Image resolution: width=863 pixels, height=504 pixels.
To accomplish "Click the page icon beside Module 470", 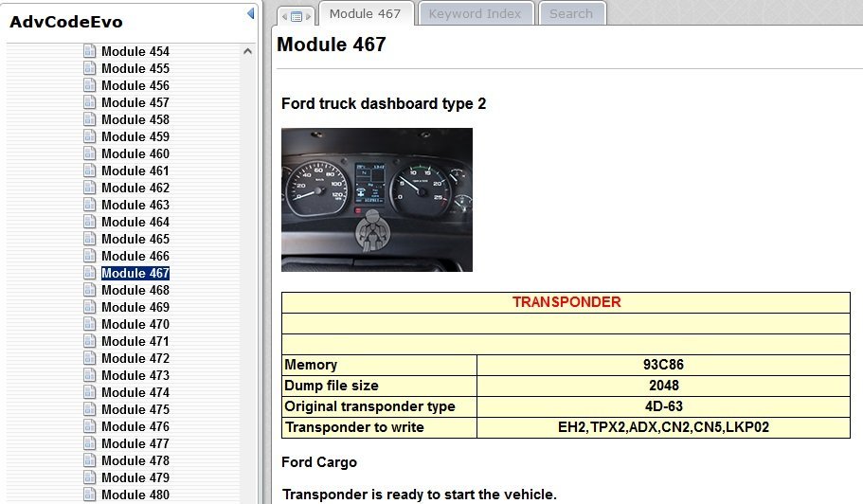I will pyautogui.click(x=90, y=324).
